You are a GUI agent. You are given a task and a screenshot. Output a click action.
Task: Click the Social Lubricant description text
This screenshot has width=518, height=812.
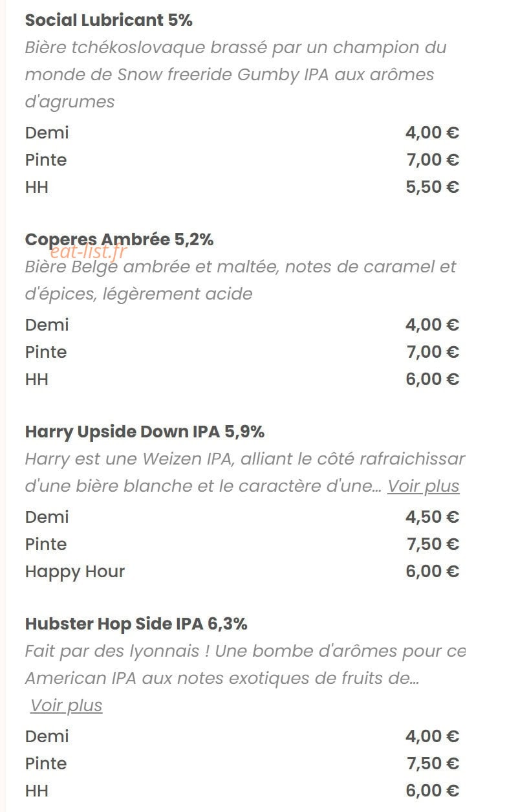tap(235, 74)
